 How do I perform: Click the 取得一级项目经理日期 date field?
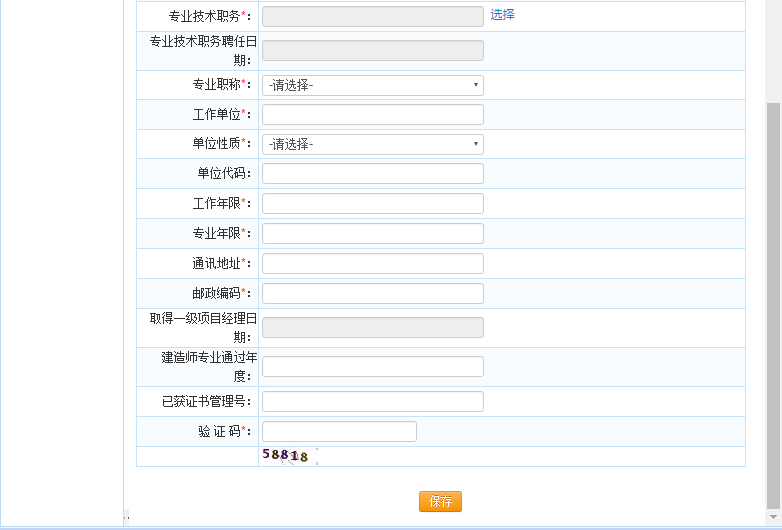pos(372,328)
